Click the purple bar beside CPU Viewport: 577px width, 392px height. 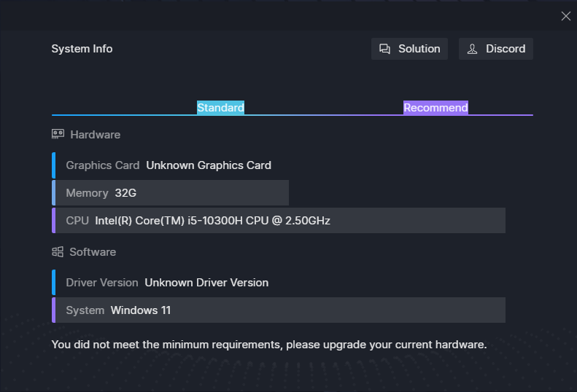(53, 220)
